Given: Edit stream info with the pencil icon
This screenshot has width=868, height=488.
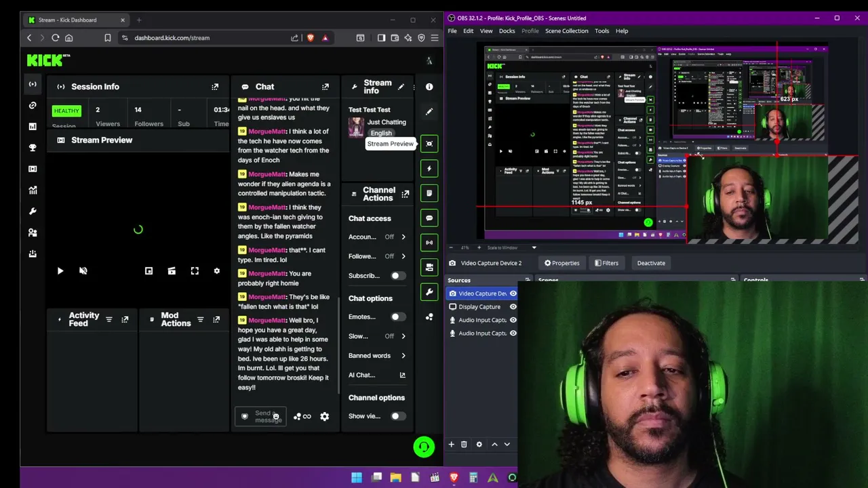Looking at the screenshot, I should [x=401, y=87].
